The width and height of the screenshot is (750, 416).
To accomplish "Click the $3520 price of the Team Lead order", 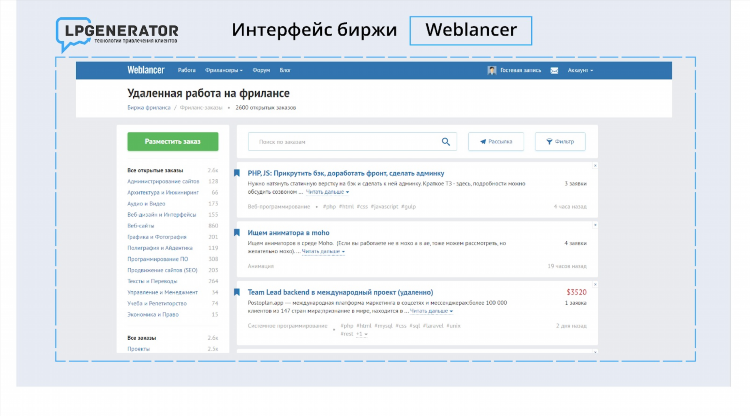I will coord(576,292).
